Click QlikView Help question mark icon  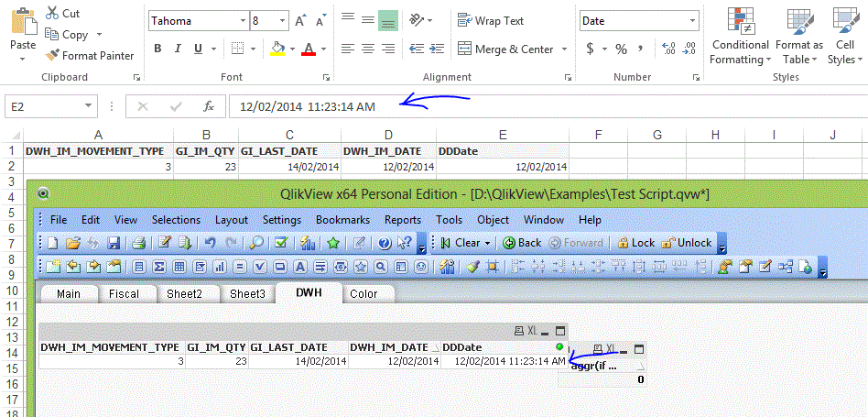point(385,243)
